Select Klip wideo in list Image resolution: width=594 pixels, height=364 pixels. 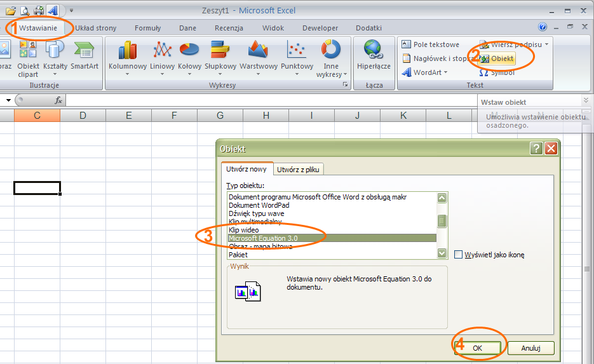point(244,230)
